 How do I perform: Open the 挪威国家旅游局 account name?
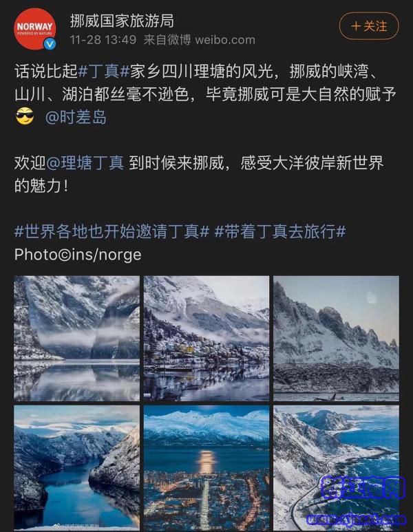pos(122,21)
